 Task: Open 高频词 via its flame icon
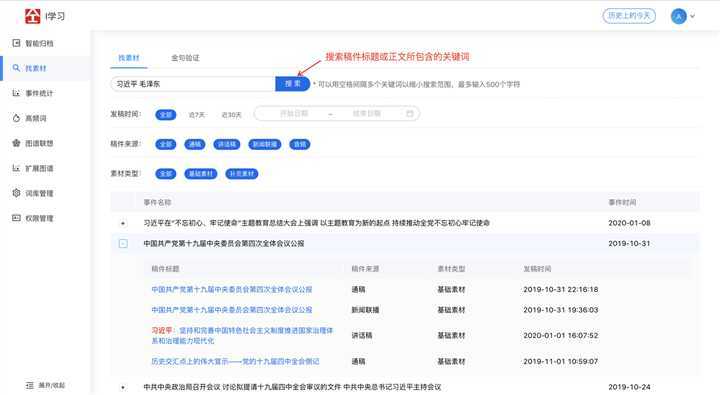click(x=17, y=118)
